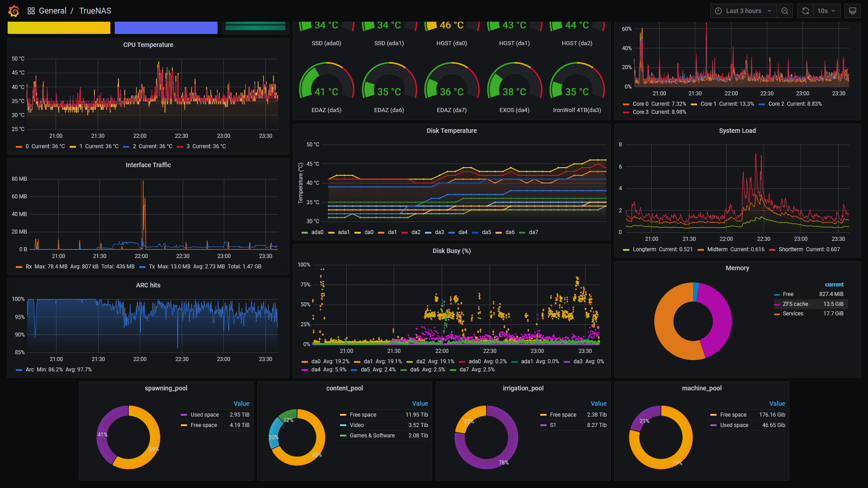
Task: Open the 10s refresh interval dropdown
Action: click(826, 11)
